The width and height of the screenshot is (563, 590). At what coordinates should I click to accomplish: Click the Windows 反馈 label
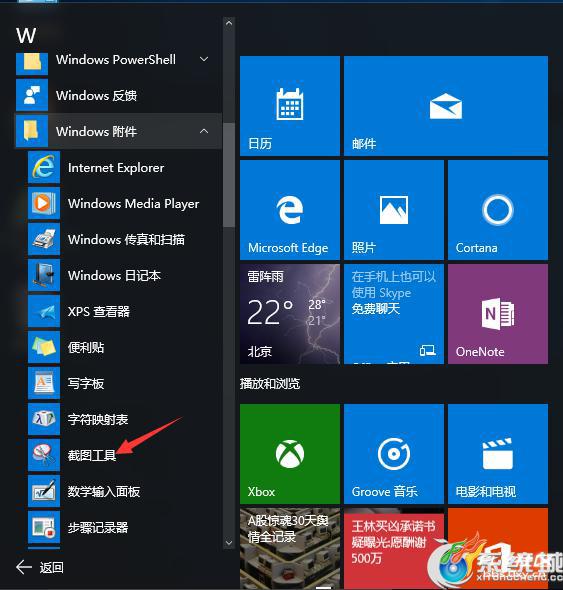96,95
